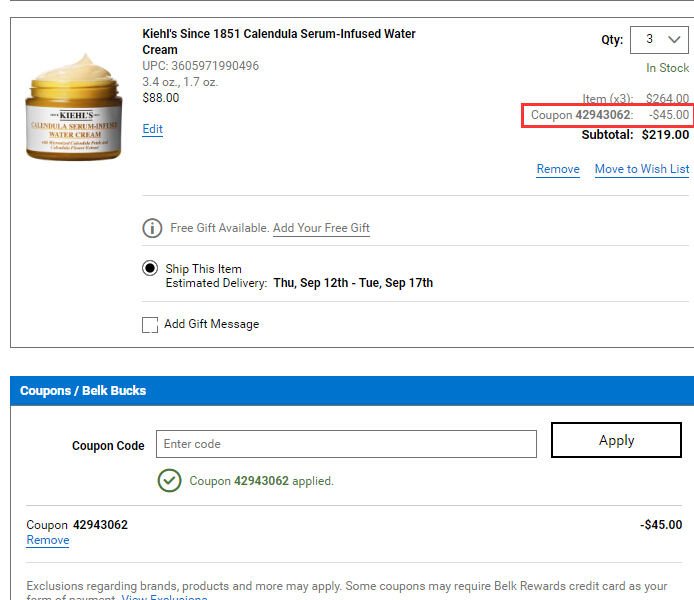Click the estimated delivery date text
The height and width of the screenshot is (600, 694).
click(353, 283)
